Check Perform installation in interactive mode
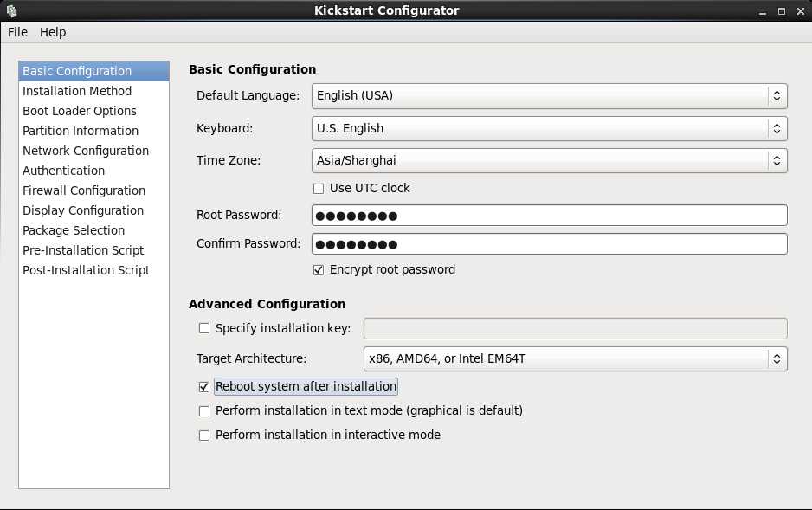Viewport: 812px width, 510px height. click(204, 436)
